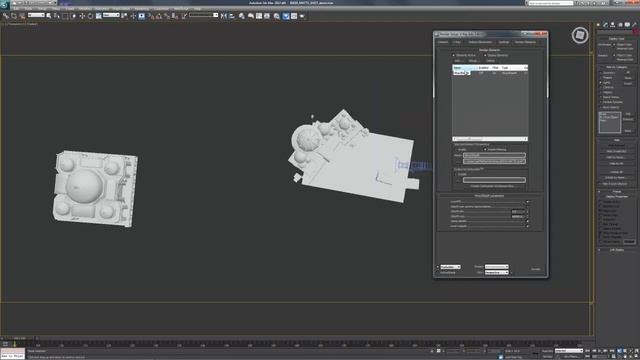The width and height of the screenshot is (640, 360).
Task: Click the Unlink Selection tool
Action: tap(14, 16)
